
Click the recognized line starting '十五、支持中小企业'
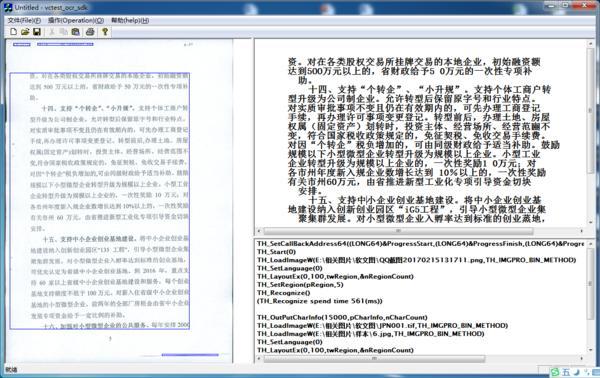425,200
